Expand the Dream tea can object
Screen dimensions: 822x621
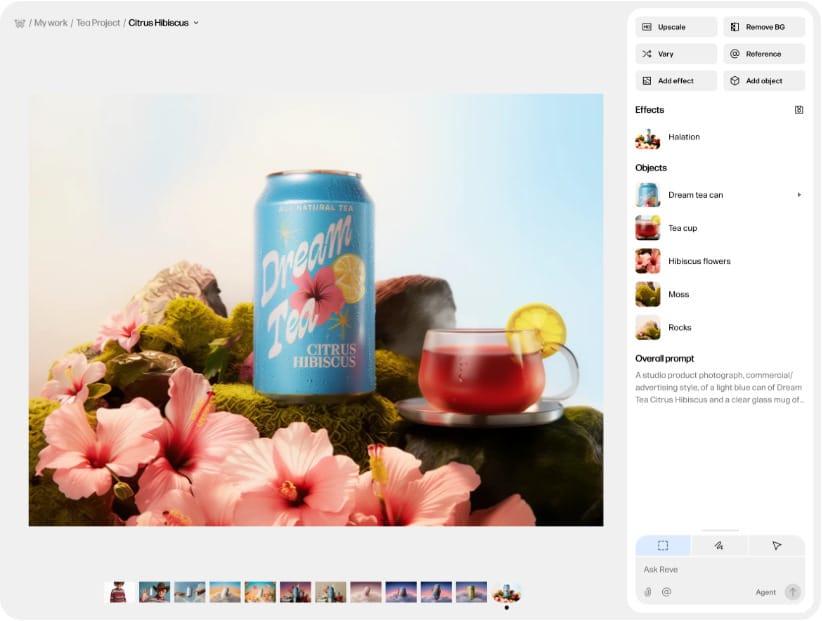(799, 195)
